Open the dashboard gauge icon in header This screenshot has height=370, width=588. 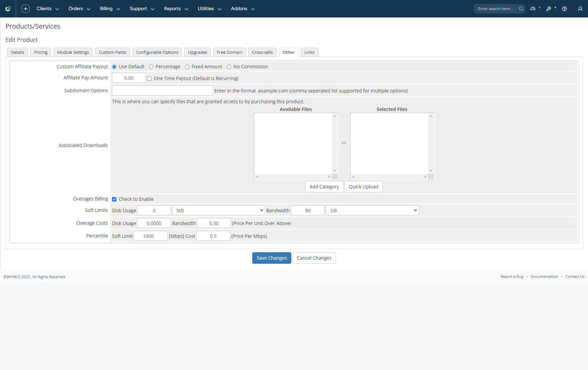[533, 9]
